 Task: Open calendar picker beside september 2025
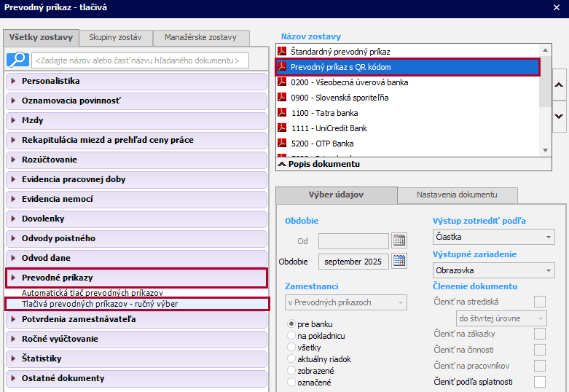pyautogui.click(x=399, y=261)
